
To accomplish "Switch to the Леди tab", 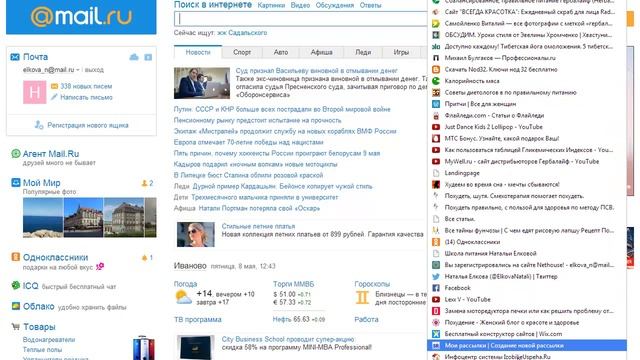I will (363, 52).
